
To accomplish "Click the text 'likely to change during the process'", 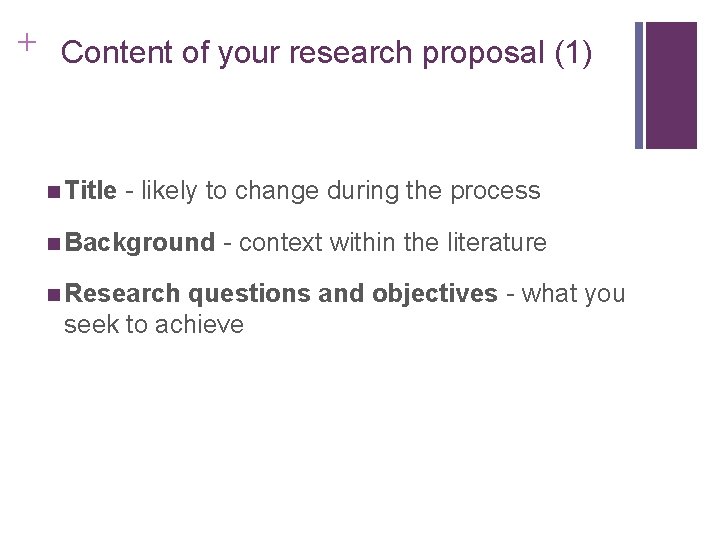I will [341, 191].
